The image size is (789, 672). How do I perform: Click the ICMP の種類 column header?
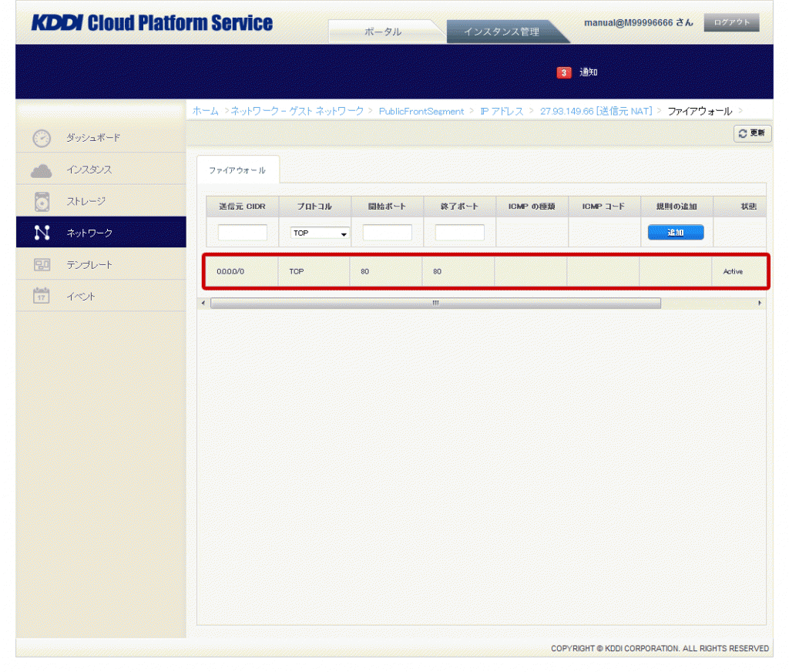click(x=532, y=207)
